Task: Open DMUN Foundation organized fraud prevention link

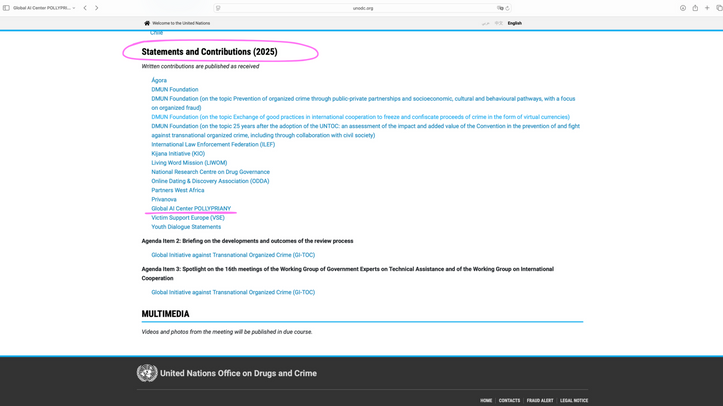Action: coord(363,103)
